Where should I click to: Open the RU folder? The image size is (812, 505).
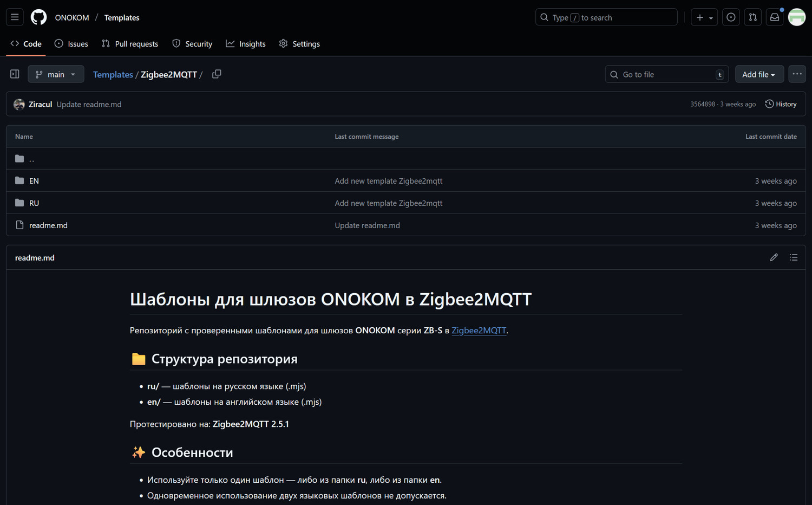coord(34,203)
